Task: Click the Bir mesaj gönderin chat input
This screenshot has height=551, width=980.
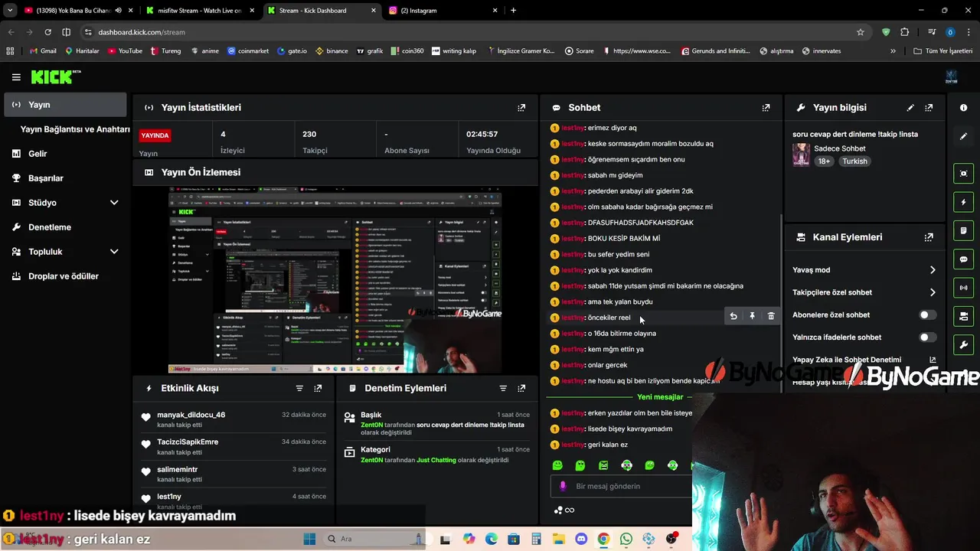Action: (x=622, y=486)
